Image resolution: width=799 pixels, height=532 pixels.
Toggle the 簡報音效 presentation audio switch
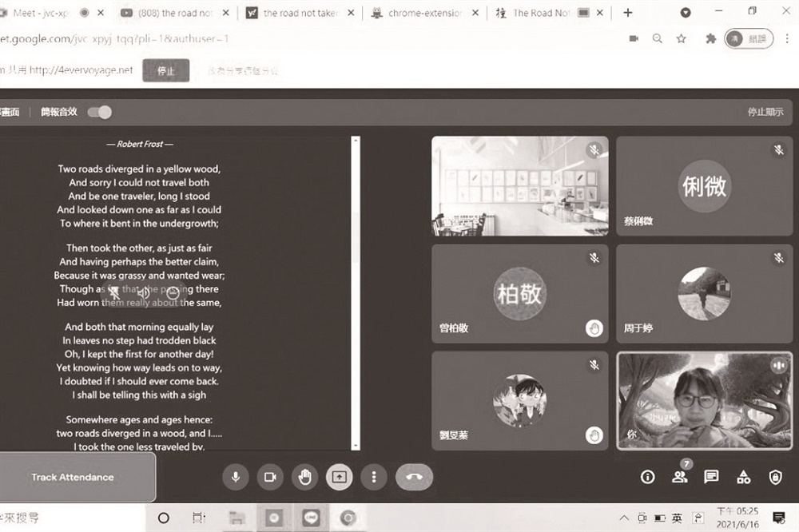tap(99, 112)
